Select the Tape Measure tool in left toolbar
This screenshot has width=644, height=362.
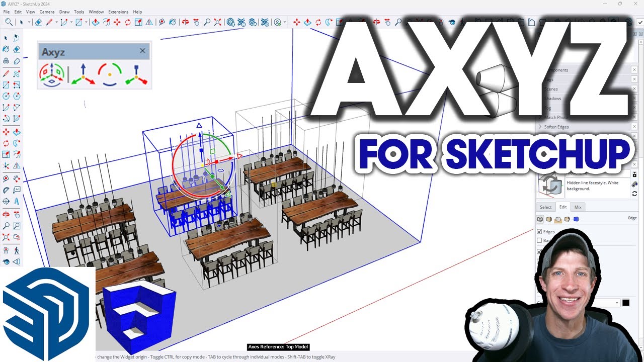coord(6,178)
